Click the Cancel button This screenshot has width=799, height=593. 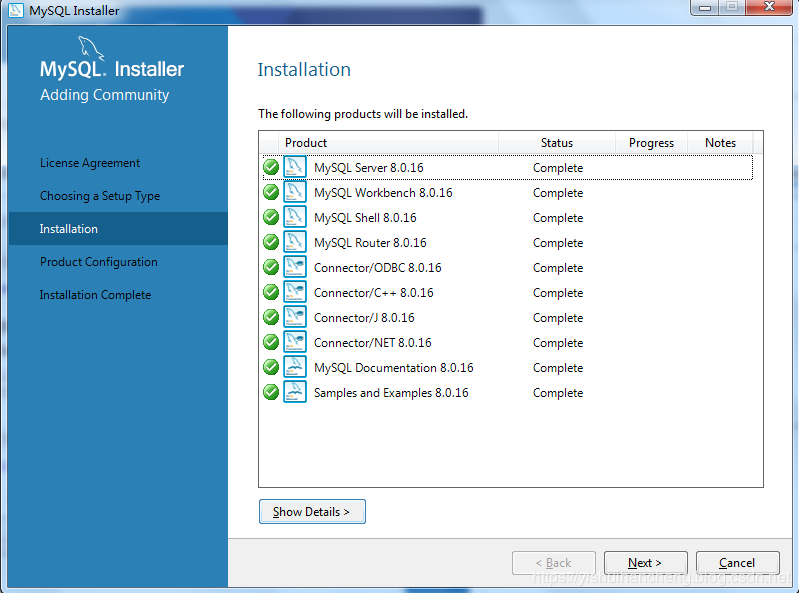coord(737,563)
